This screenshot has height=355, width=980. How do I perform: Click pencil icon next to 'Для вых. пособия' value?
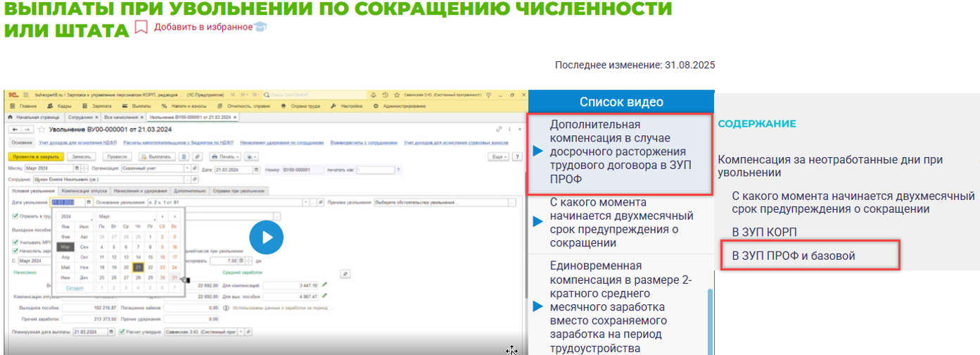click(x=325, y=297)
